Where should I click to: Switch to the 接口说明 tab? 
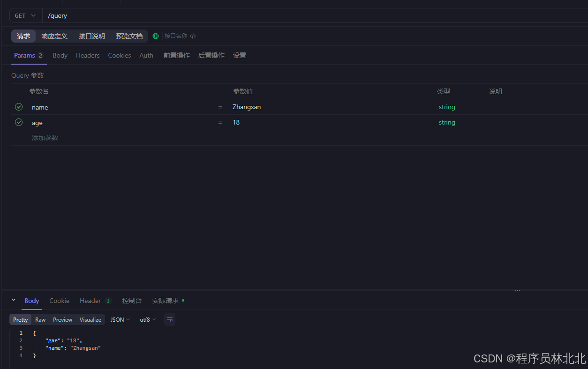(x=92, y=36)
